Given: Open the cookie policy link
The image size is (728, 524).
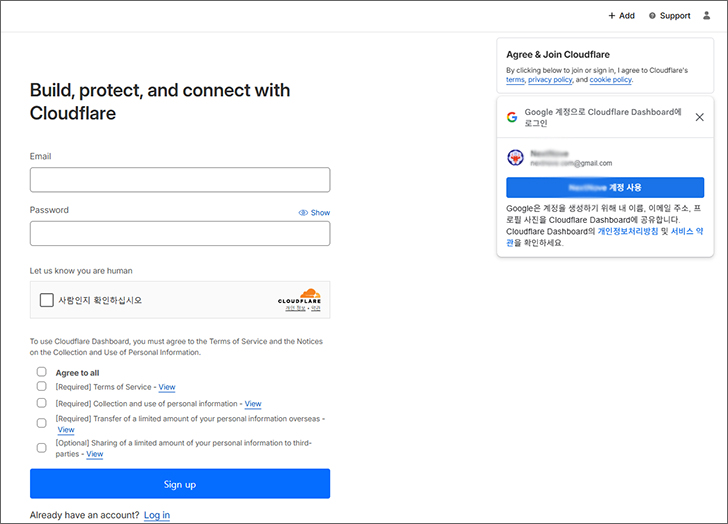Looking at the screenshot, I should tap(610, 80).
